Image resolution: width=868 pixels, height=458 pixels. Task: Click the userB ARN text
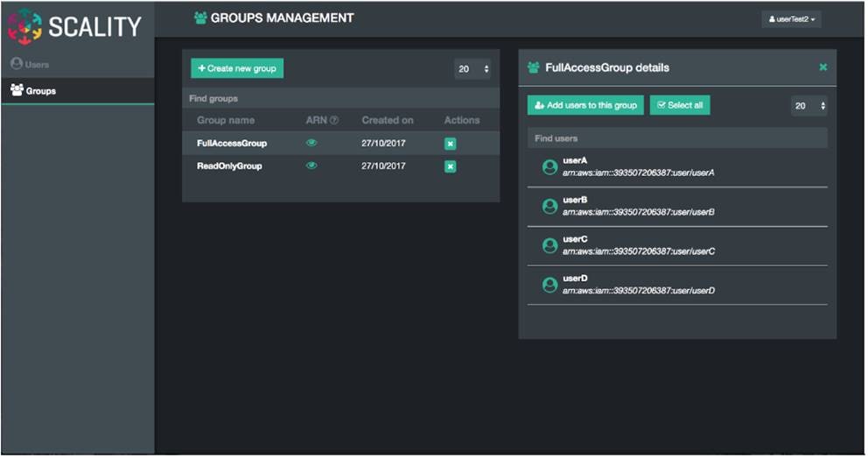[638, 212]
